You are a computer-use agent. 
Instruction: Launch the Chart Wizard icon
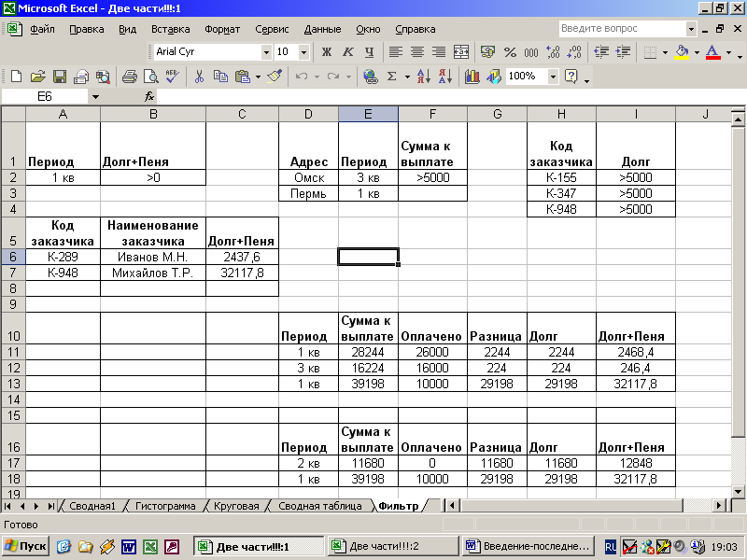coord(472,77)
